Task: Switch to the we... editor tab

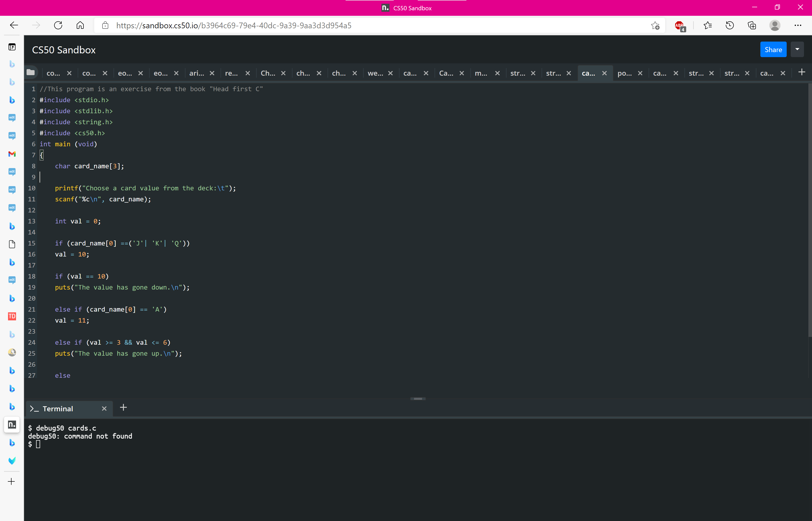Action: 375,73
